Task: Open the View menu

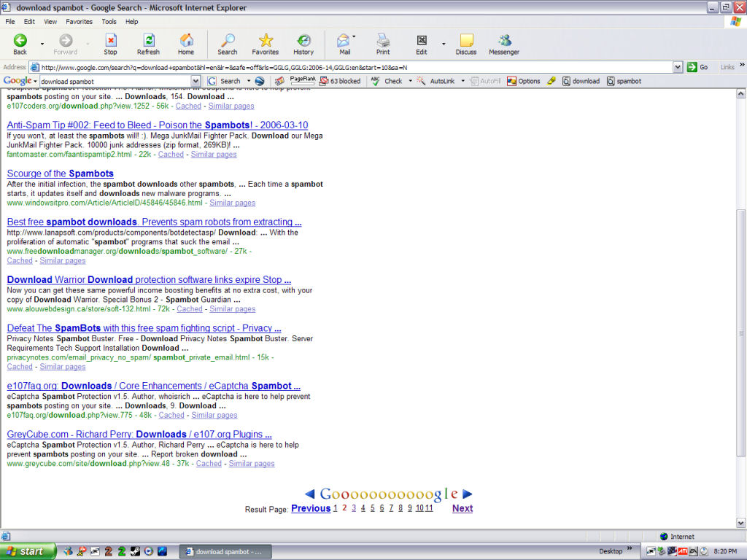Action: click(x=50, y=21)
